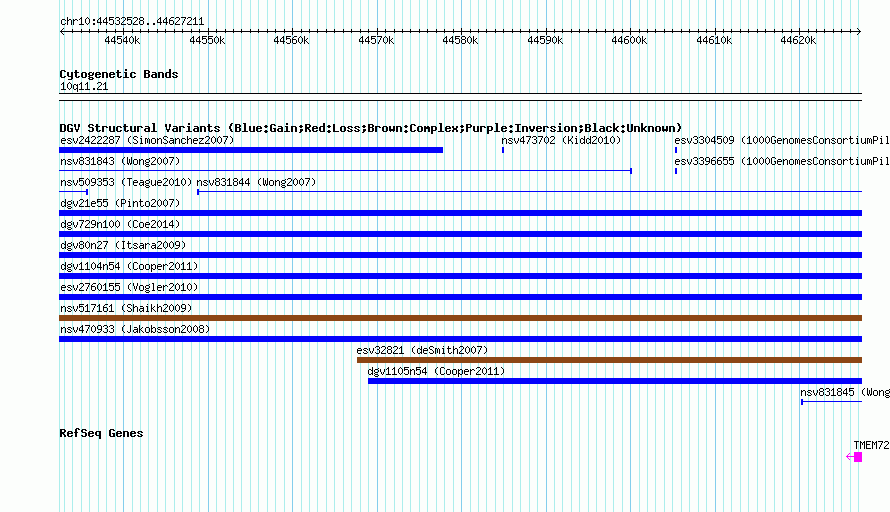
Task: Click the esv3396655 variant marker
Action: pyautogui.click(x=676, y=171)
